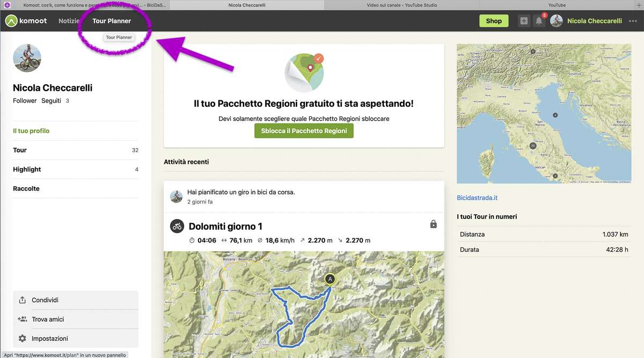Screen dimensions: 644x358
Task: Open Notizie in top navigation
Action: [69, 21]
